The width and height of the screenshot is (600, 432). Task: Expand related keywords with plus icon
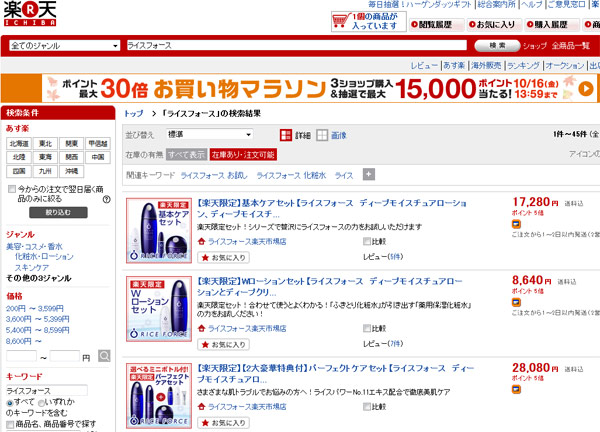pyautogui.click(x=368, y=174)
